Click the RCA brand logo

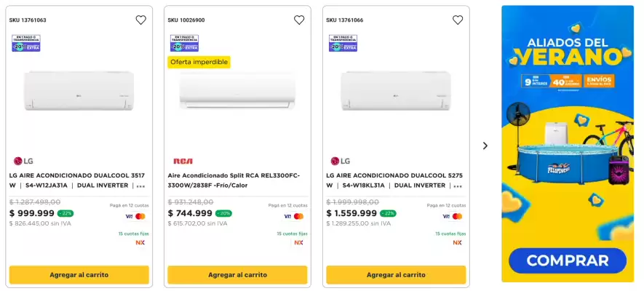pos(183,161)
